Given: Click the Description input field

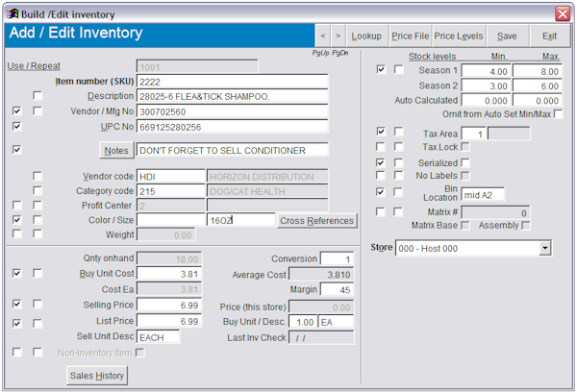Looking at the screenshot, I should (x=232, y=96).
